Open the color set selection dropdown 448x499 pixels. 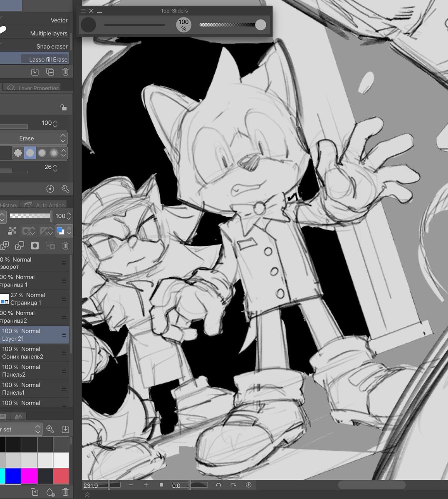[21, 429]
